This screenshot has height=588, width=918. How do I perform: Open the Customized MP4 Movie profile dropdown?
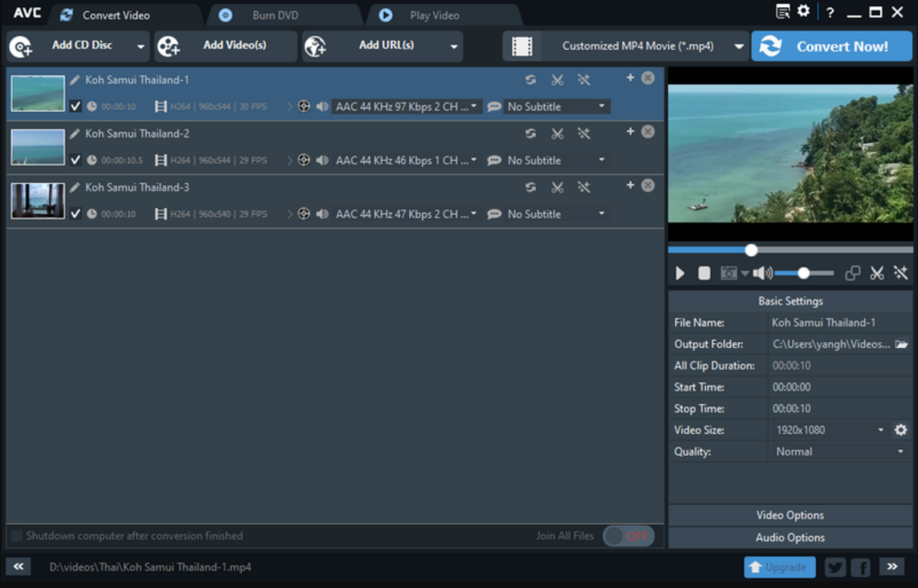(x=739, y=46)
